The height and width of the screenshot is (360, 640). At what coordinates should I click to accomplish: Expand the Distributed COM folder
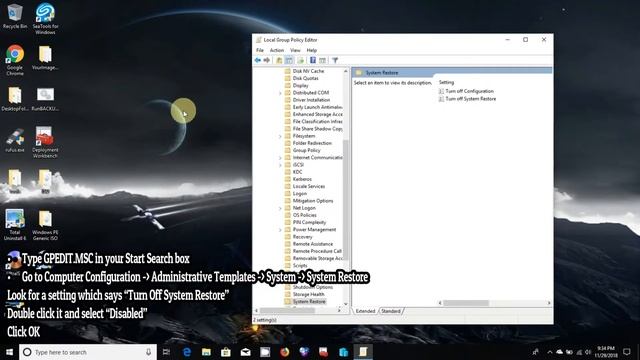point(280,93)
